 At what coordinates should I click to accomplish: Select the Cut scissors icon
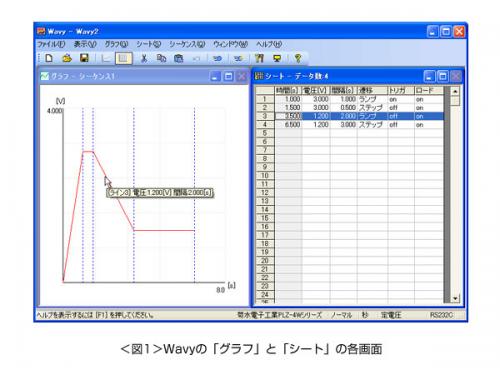[x=144, y=58]
